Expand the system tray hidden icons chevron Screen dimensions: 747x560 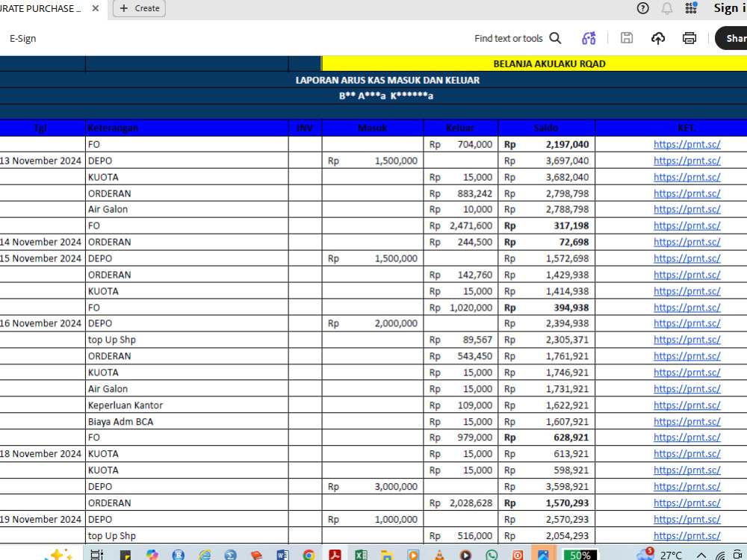[701, 556]
